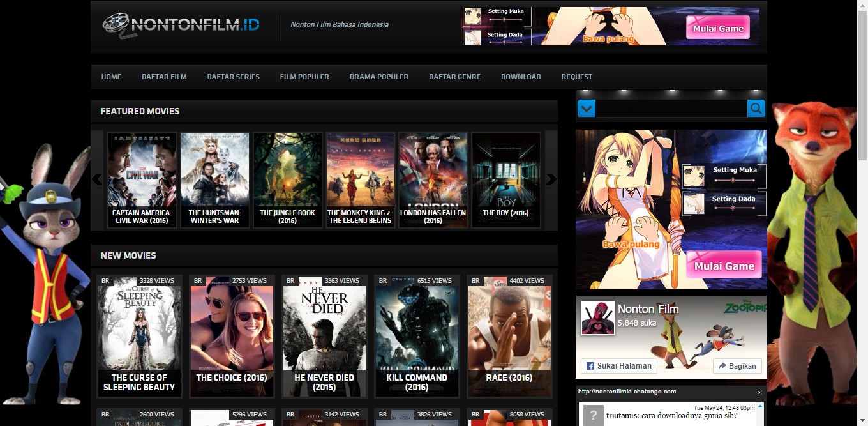The width and height of the screenshot is (868, 426).
Task: Click the 5296 VIEWS label
Action: coord(250,414)
